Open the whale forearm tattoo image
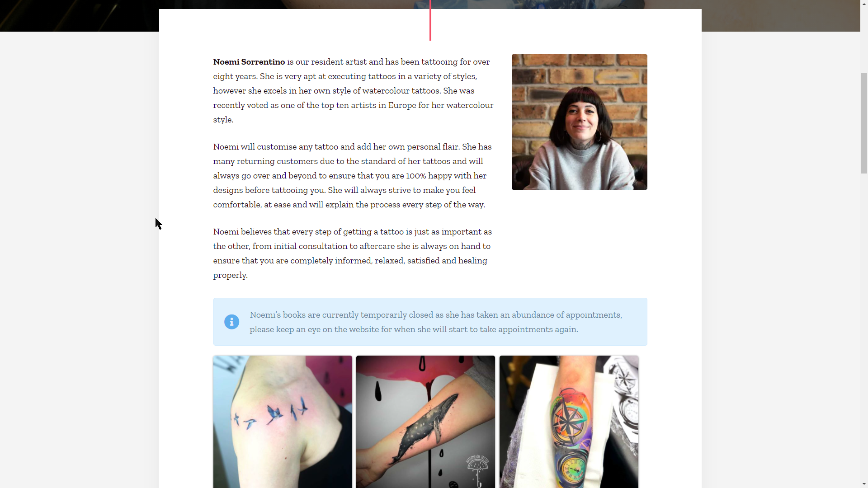The width and height of the screenshot is (868, 488). (425, 422)
